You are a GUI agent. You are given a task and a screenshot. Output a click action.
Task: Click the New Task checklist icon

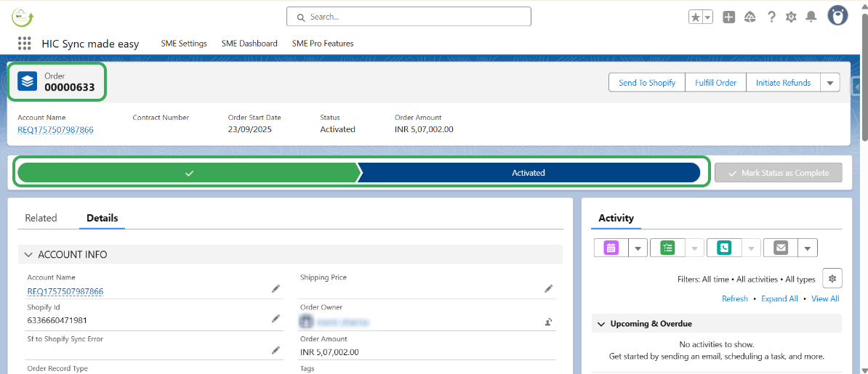tap(667, 248)
